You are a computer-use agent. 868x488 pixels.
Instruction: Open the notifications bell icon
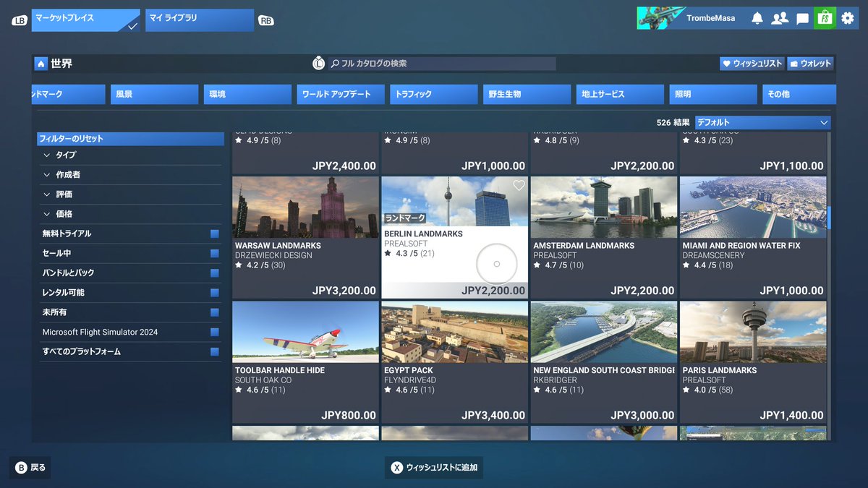pyautogui.click(x=757, y=18)
